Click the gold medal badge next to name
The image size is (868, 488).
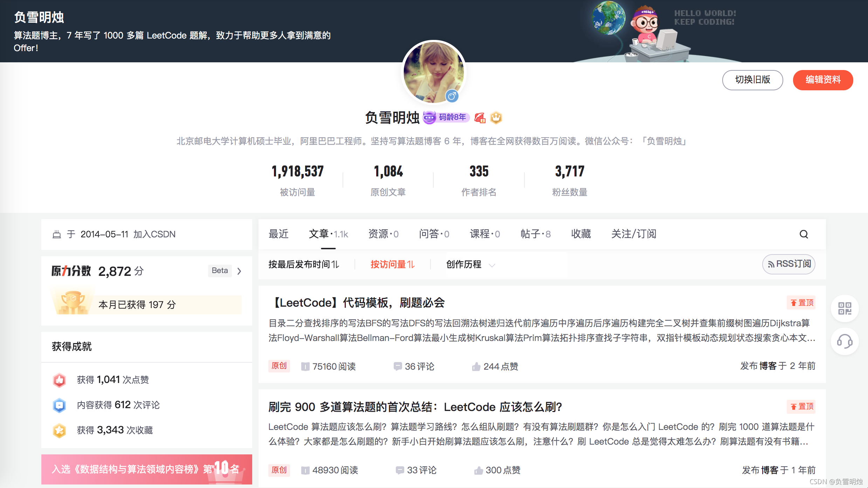click(496, 118)
